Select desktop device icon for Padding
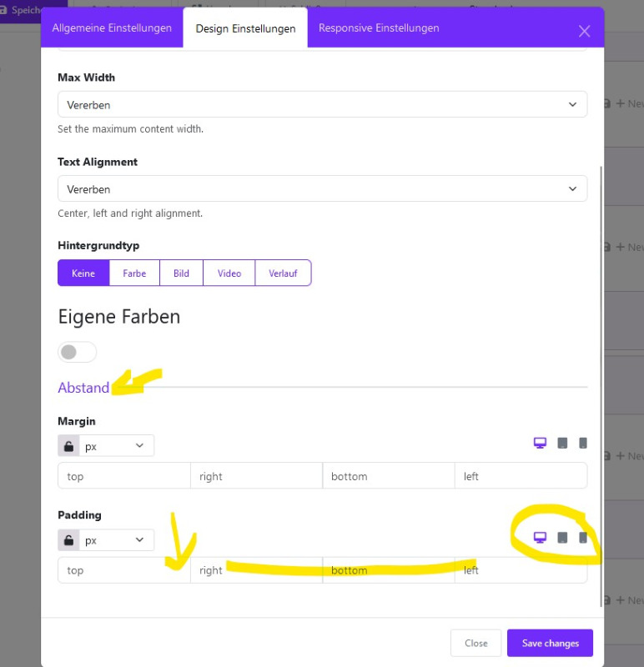 [x=540, y=537]
